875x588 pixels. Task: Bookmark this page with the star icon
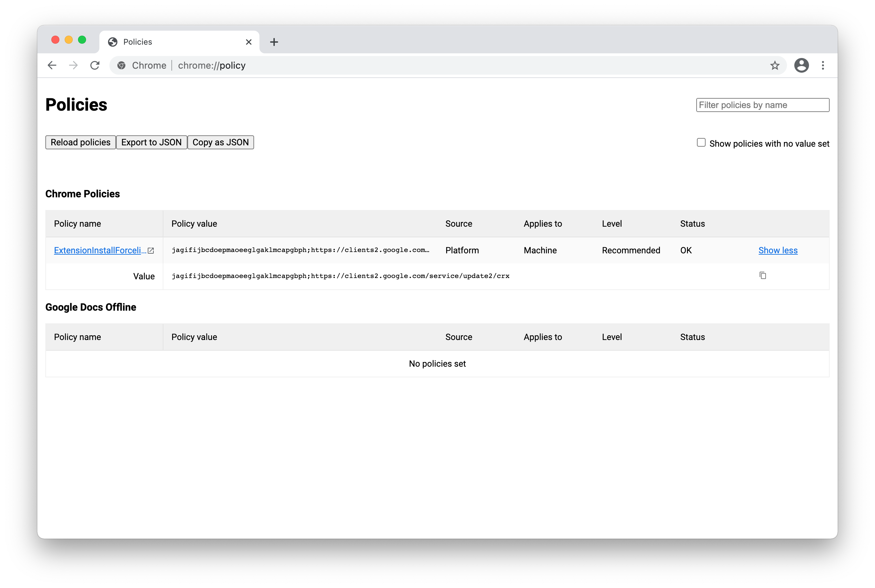click(775, 66)
